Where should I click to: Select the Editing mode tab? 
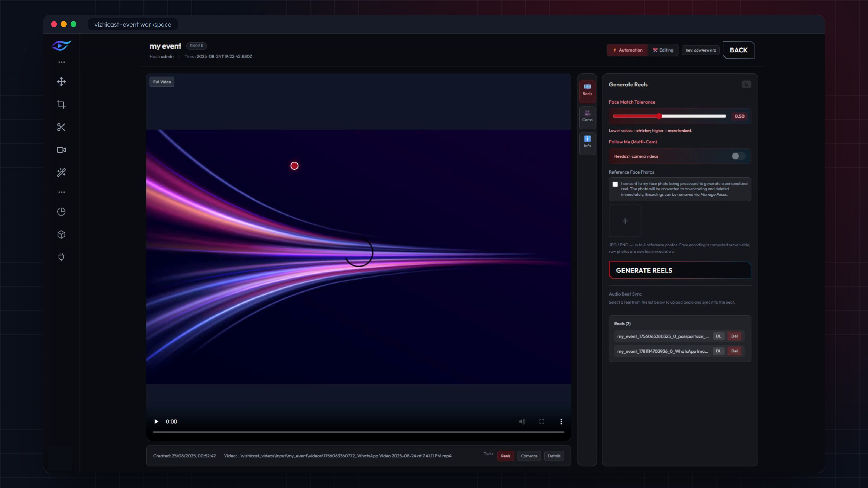(x=663, y=50)
